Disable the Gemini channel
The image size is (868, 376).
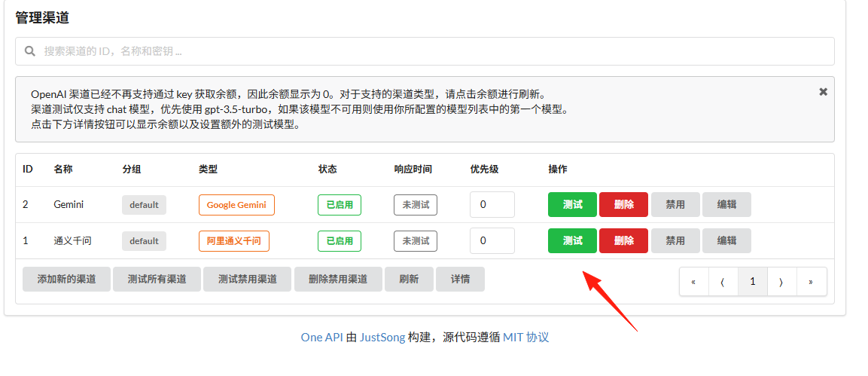tap(675, 204)
